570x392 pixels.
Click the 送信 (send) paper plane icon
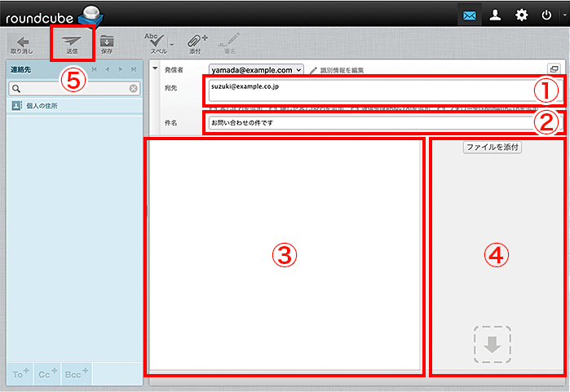[73, 42]
